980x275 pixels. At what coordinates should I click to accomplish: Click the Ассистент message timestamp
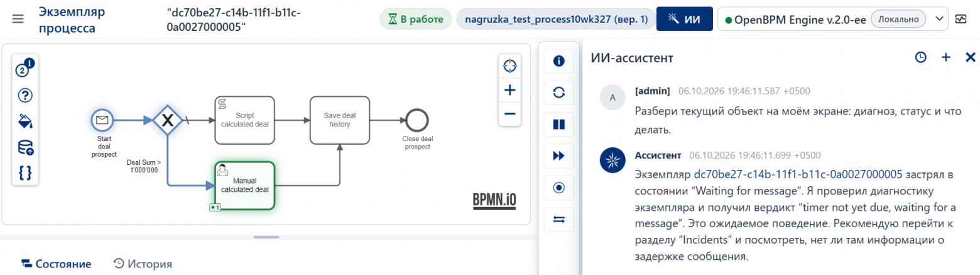pyautogui.click(x=755, y=155)
